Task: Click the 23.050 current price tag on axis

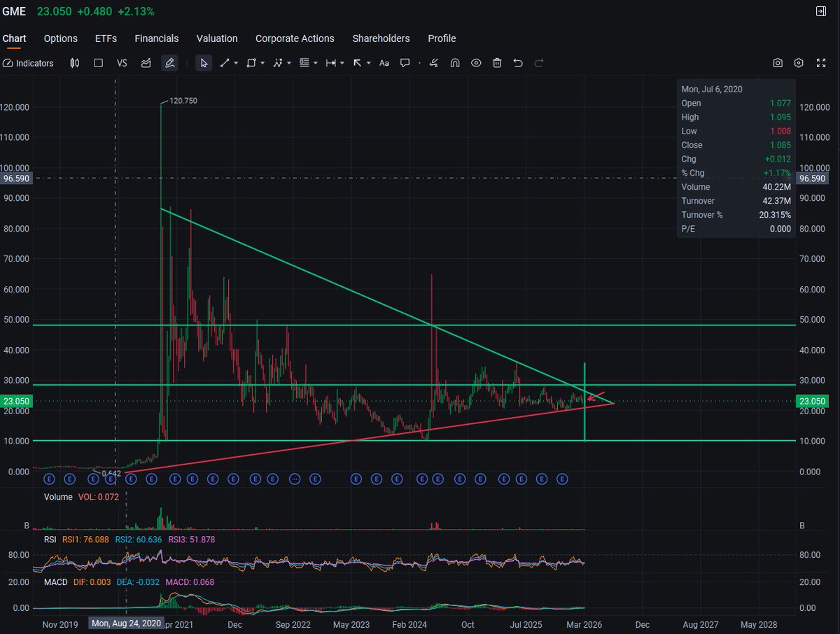Action: pyautogui.click(x=811, y=402)
